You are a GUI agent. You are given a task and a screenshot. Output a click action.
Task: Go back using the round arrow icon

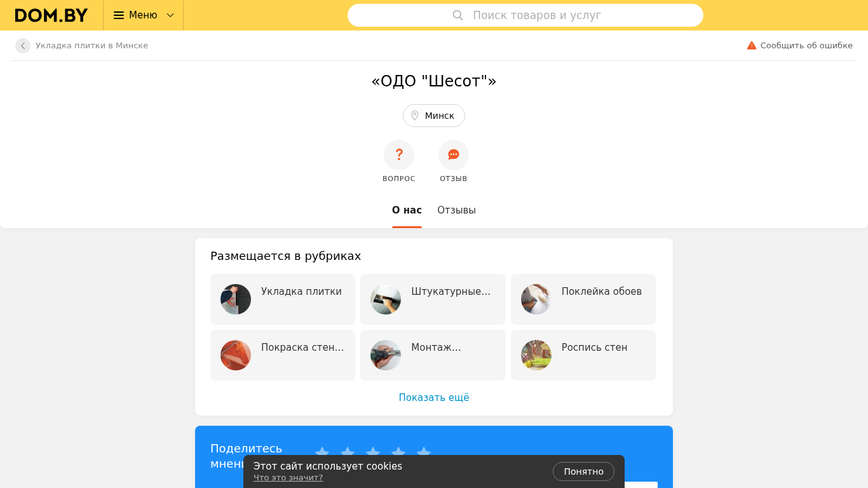(23, 46)
